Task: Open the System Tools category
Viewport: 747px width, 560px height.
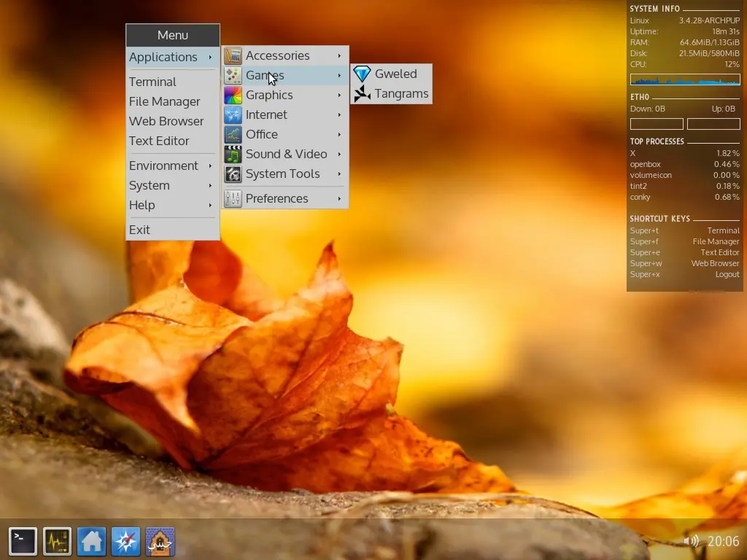Action: coord(285,174)
